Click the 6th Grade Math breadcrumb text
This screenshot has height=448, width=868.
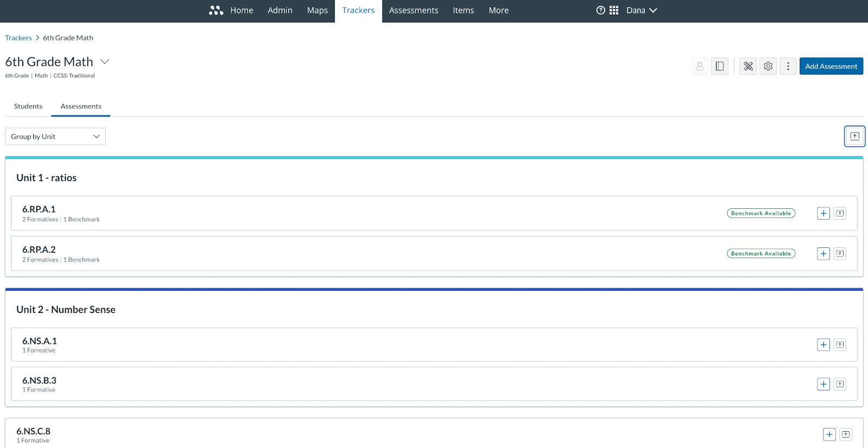click(x=68, y=38)
